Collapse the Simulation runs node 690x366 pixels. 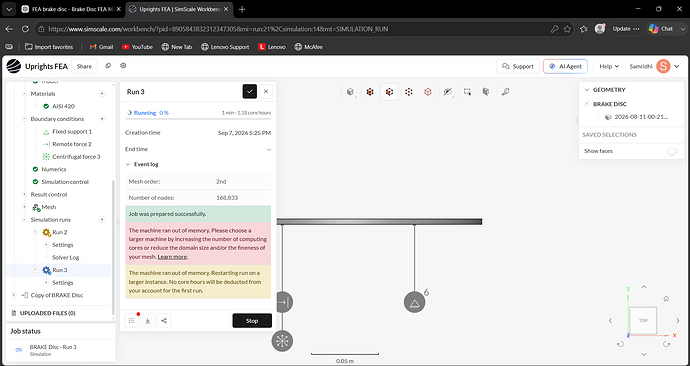click(25, 220)
